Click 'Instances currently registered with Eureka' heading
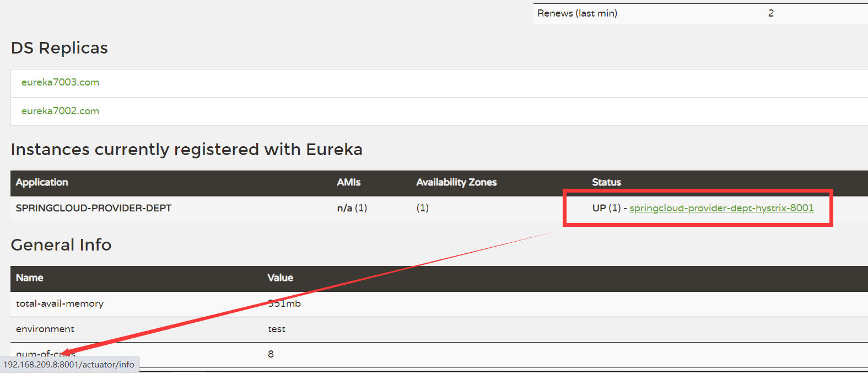Image resolution: width=868 pixels, height=373 pixels. (186, 150)
